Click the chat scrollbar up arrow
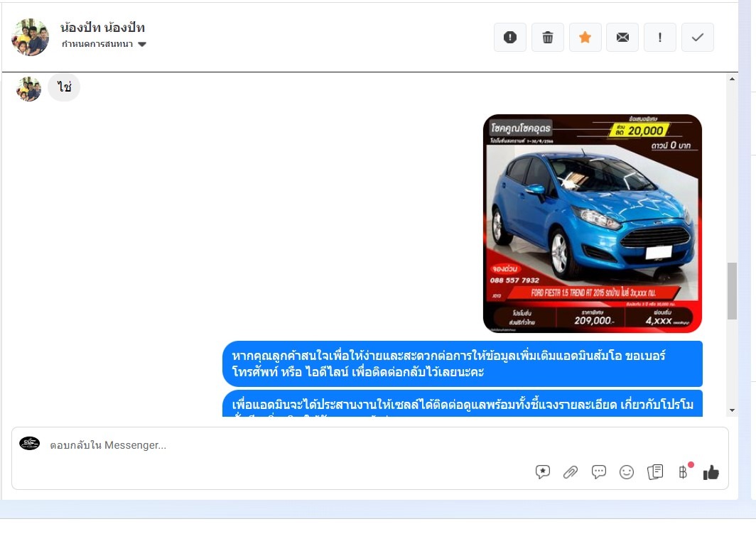Screen dimensions: 756x541 click(733, 79)
